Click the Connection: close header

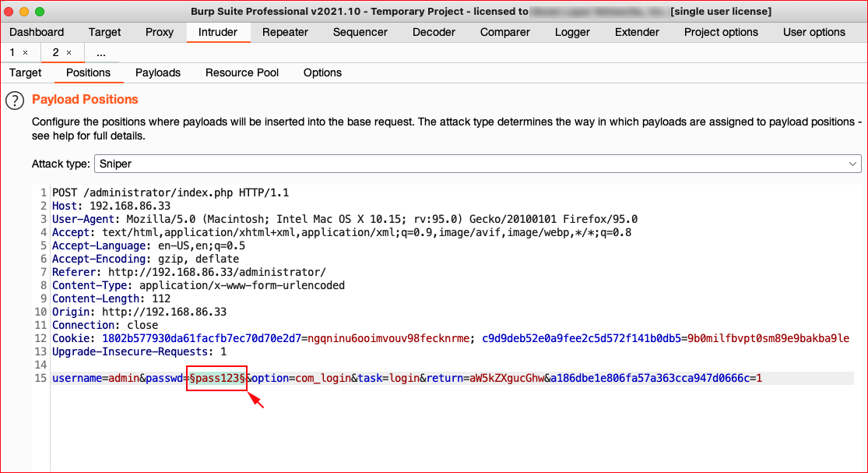(x=105, y=326)
